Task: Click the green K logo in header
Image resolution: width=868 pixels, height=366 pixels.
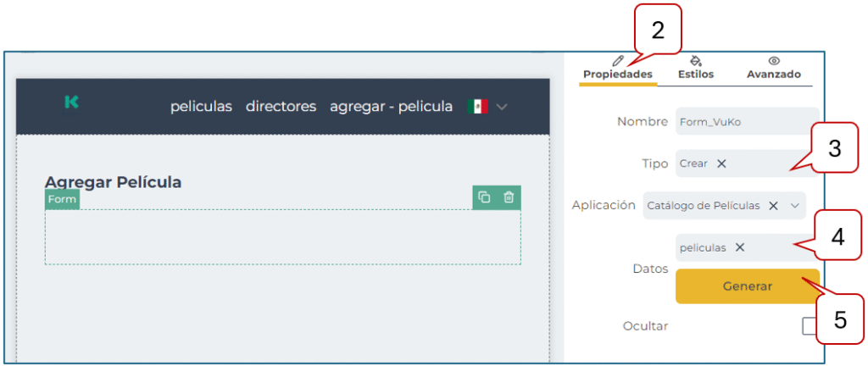Action: click(72, 103)
